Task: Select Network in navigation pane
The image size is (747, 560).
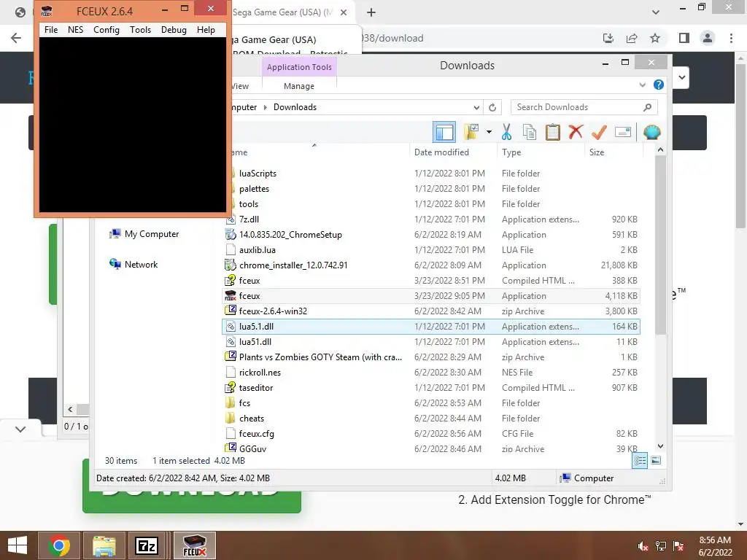Action: pyautogui.click(x=134, y=264)
